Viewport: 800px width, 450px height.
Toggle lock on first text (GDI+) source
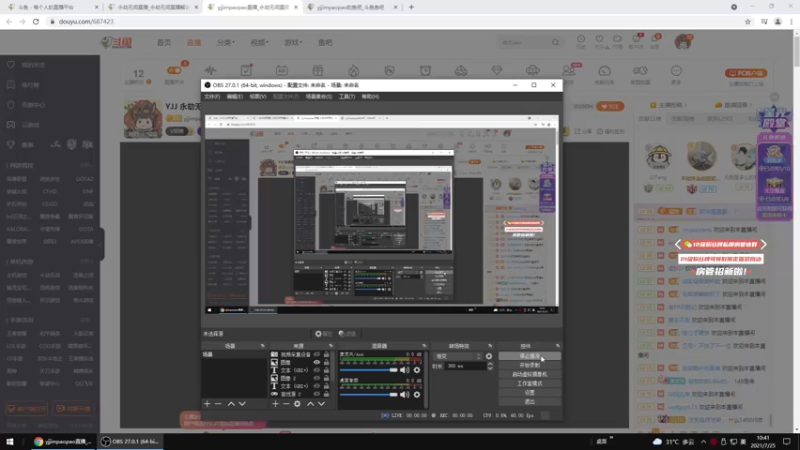327,370
